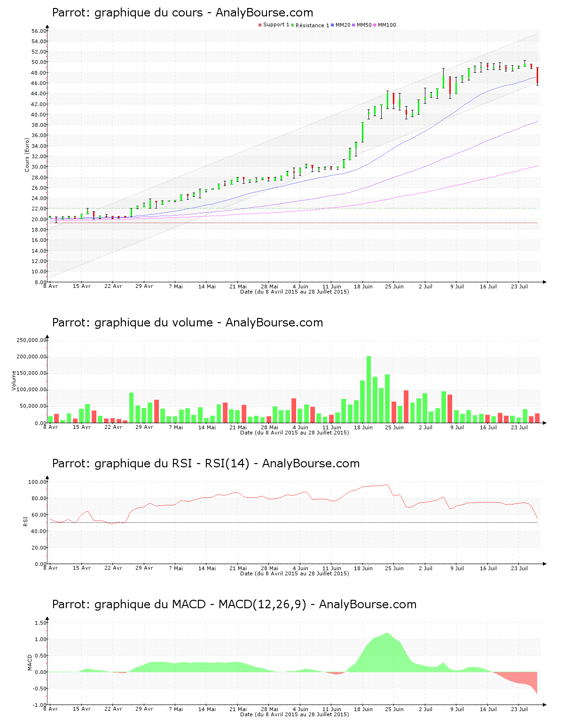Click the 22.00 value on the price axis
Image resolution: width=564 pixels, height=728 pixels.
coord(39,209)
